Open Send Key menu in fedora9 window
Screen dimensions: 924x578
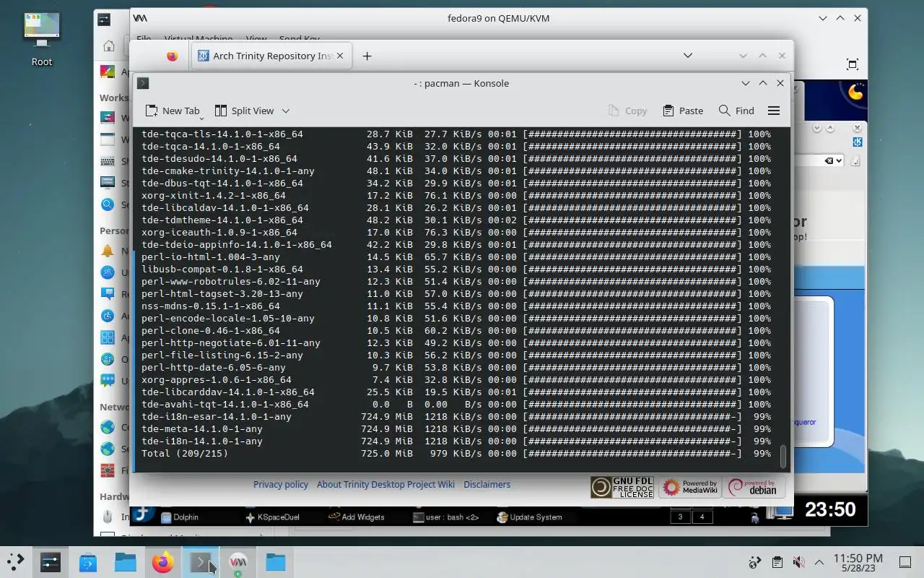(300, 39)
